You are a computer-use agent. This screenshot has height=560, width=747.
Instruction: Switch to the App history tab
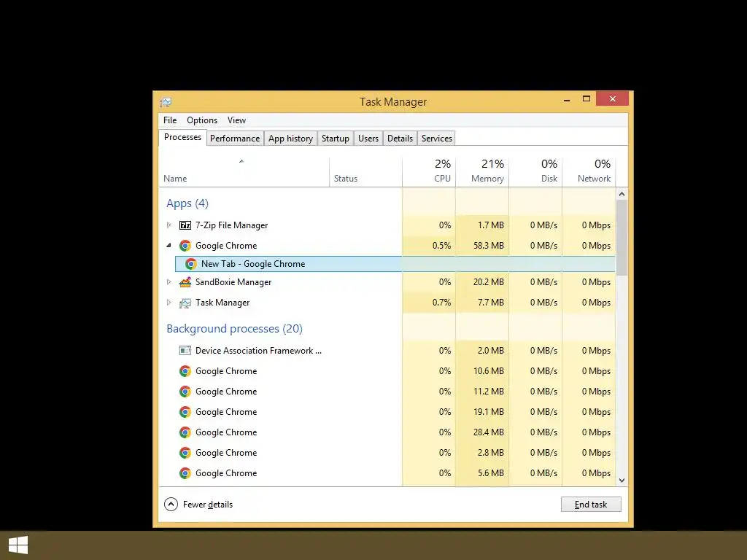point(290,139)
